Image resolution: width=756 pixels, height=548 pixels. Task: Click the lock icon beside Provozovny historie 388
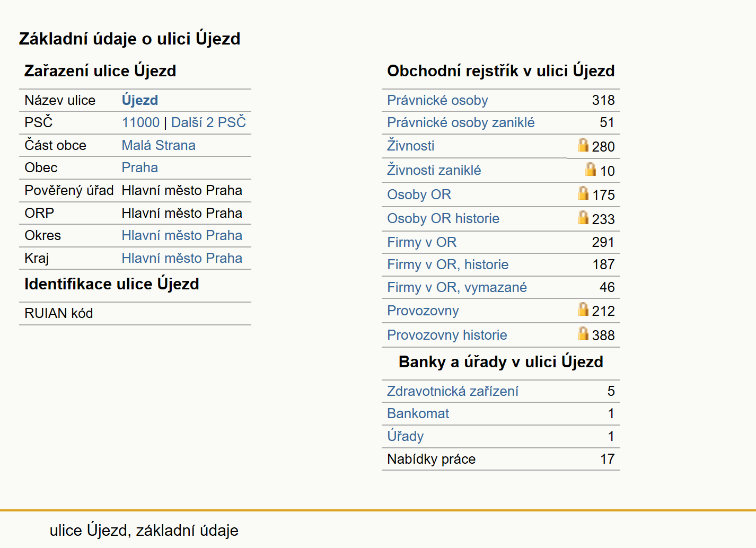(x=583, y=333)
